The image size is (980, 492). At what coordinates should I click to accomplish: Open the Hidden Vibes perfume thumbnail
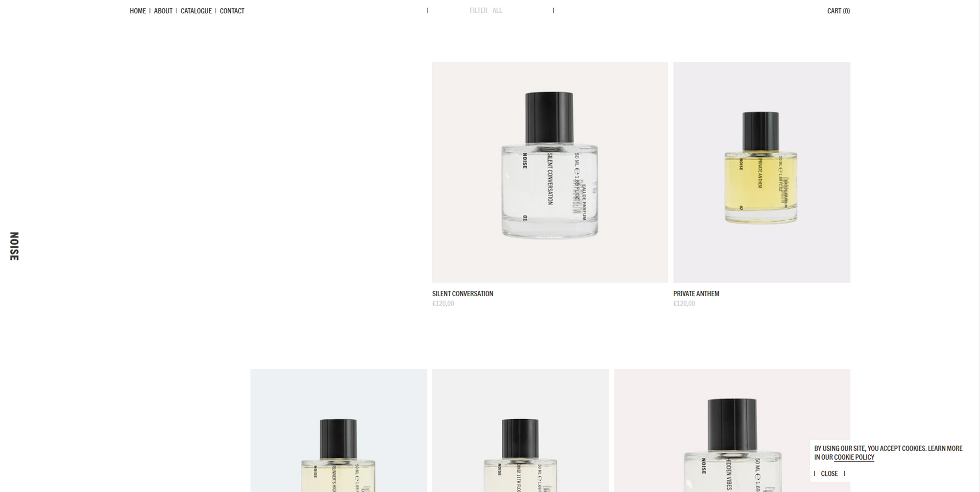pyautogui.click(x=732, y=430)
